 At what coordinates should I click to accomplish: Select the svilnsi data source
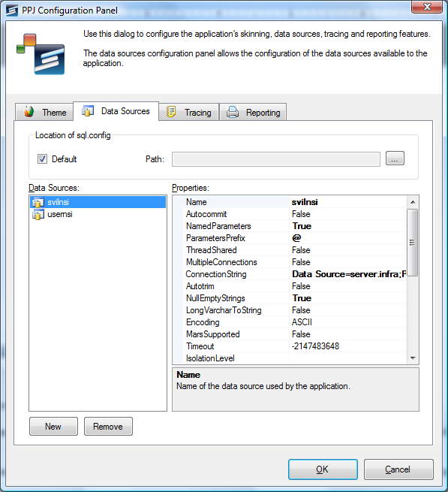tap(98, 202)
